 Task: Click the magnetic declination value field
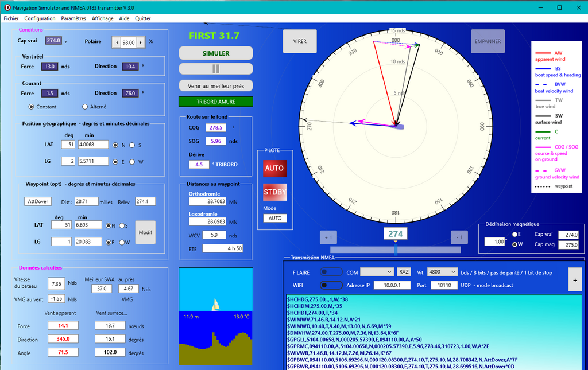494,242
